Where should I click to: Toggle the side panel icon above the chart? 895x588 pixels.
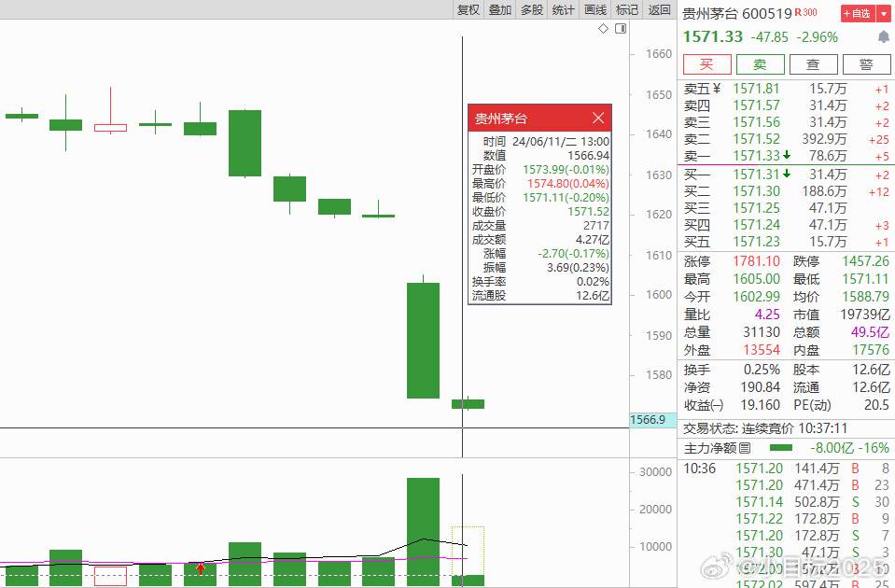[621, 29]
